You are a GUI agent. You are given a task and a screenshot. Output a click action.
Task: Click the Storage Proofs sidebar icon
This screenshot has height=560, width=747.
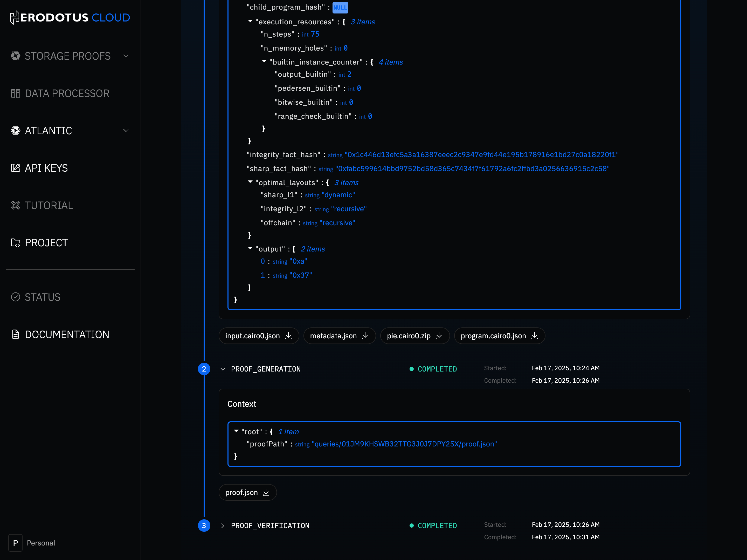coord(16,56)
